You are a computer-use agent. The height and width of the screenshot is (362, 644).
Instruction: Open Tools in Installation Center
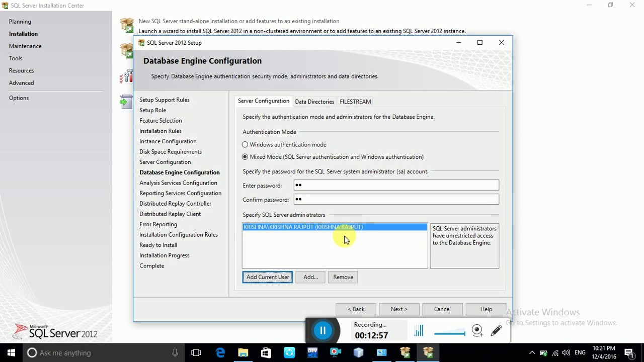click(x=16, y=58)
